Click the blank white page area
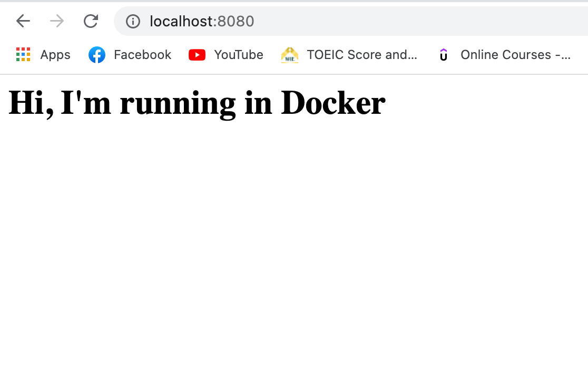 (x=294, y=253)
